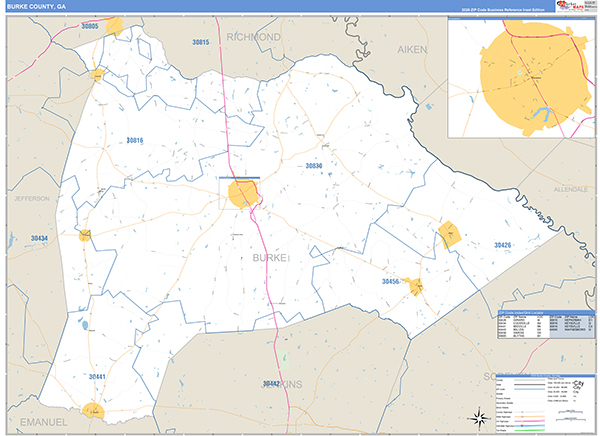This screenshot has width=600, height=436.
Task: Click the RICHMOND county label
Action: (254, 36)
